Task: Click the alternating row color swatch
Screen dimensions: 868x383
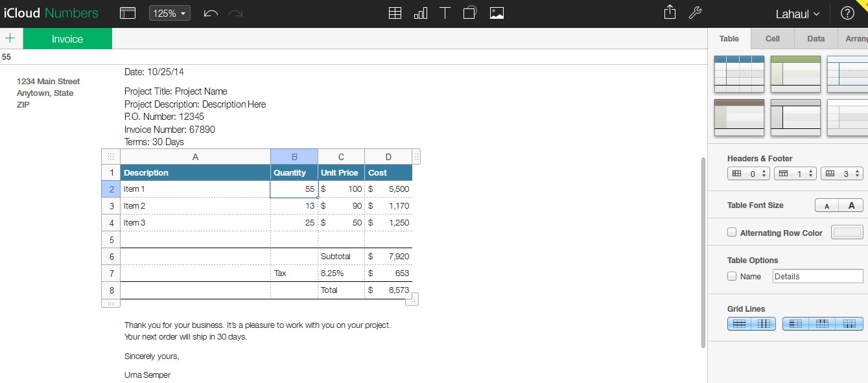Action: coord(847,233)
